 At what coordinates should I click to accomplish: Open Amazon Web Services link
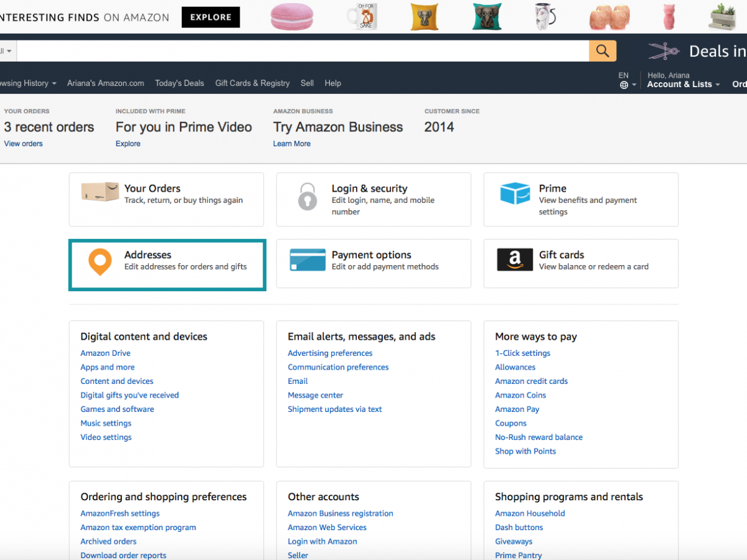[x=327, y=528]
